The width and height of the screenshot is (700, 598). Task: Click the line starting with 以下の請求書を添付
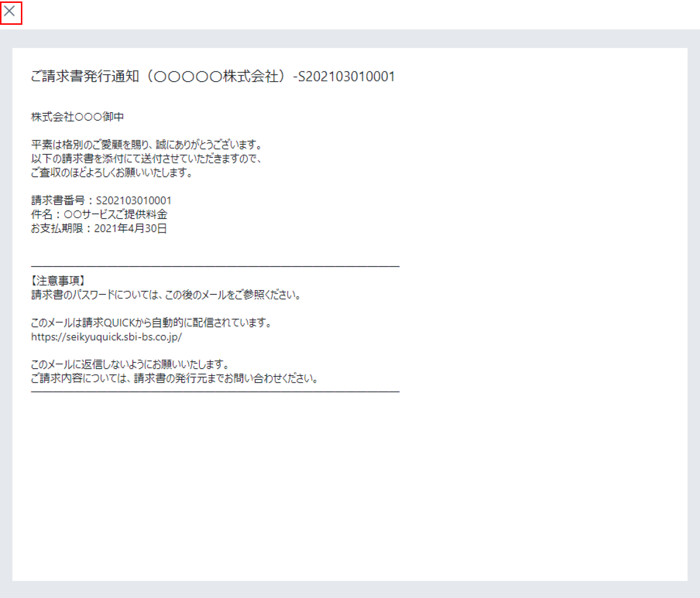pyautogui.click(x=147, y=159)
